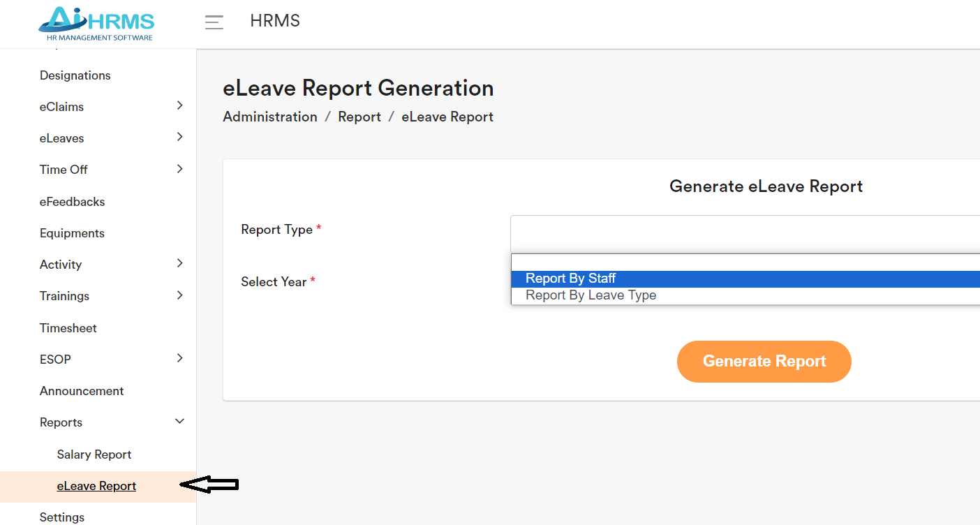Open the eLeave Report page
Viewport: 980px width, 525px height.
[96, 485]
